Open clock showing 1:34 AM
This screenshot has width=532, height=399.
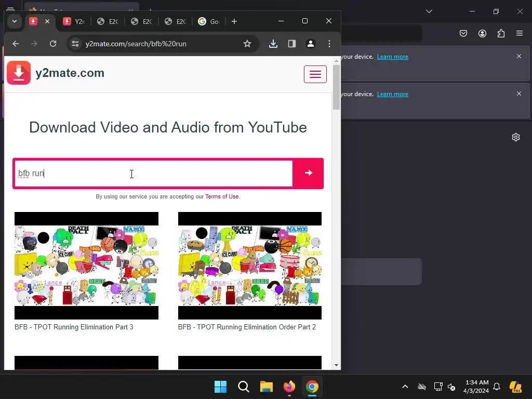[x=476, y=387]
